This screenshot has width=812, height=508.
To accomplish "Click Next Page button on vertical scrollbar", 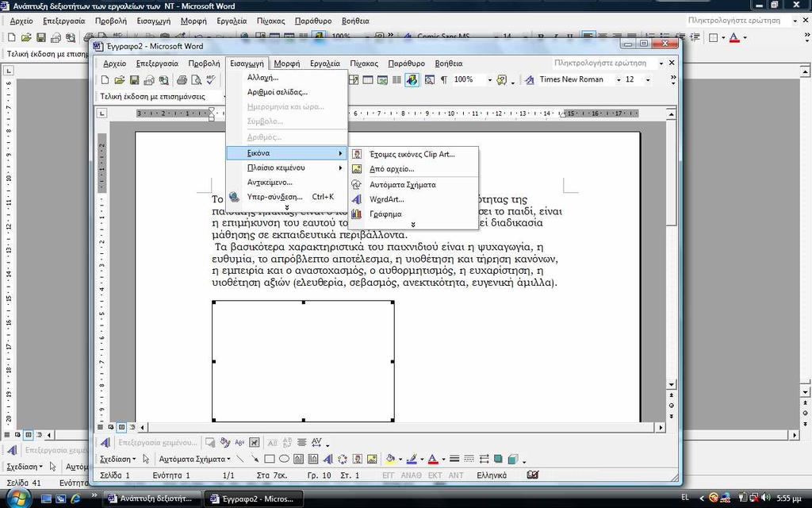I will 672,416.
